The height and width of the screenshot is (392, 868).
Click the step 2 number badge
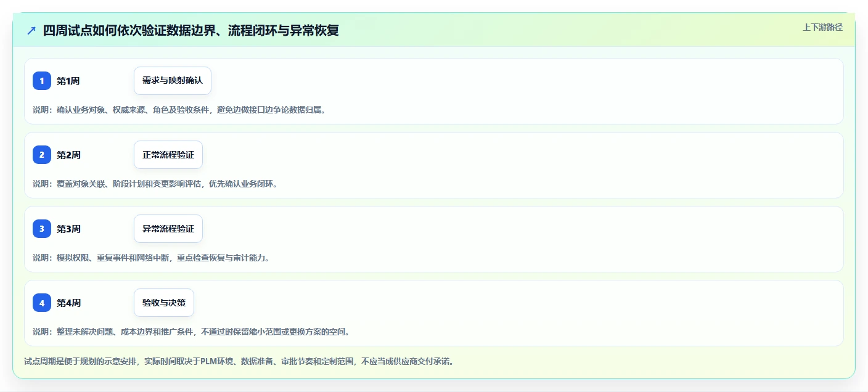pyautogui.click(x=42, y=155)
